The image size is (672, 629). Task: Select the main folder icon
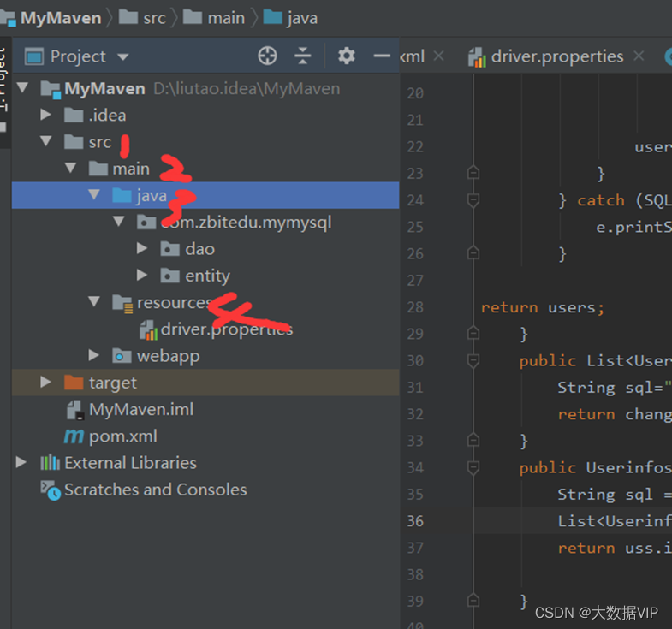(98, 169)
